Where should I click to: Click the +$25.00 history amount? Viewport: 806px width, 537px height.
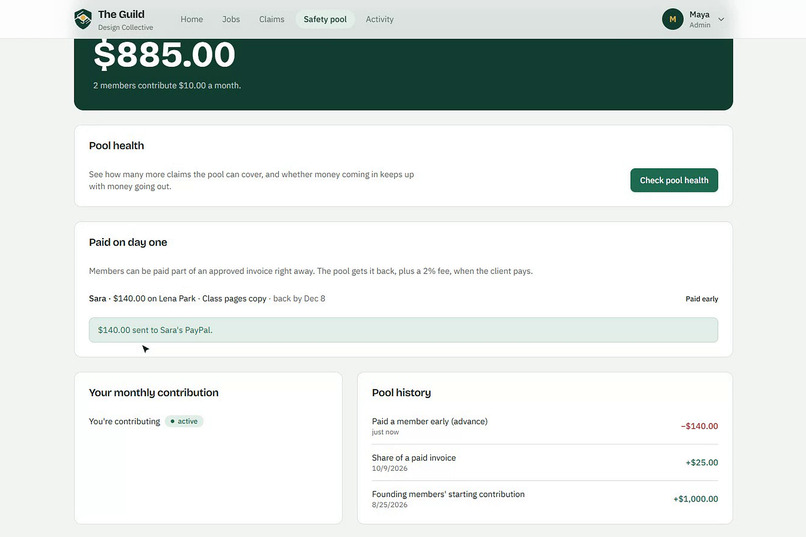[x=702, y=462]
